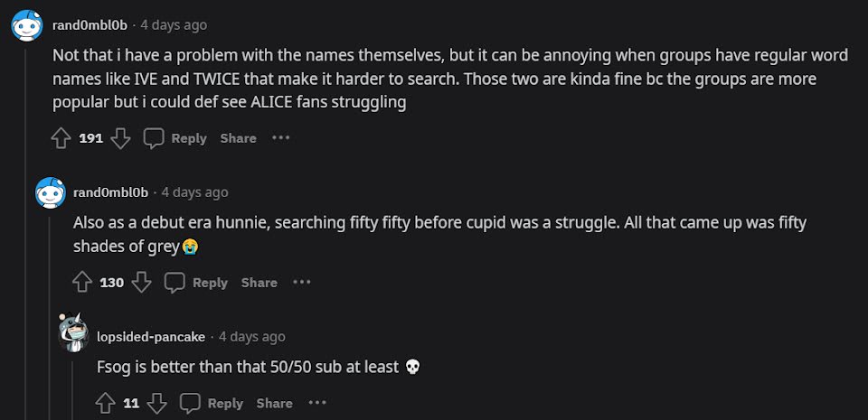Image resolution: width=868 pixels, height=420 pixels.
Task: Click reply bubble icon on lopsided-pancake's comment
Action: click(x=190, y=403)
